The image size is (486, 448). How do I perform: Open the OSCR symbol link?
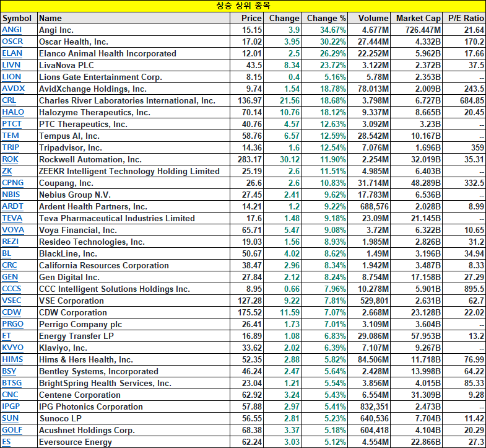(12, 42)
